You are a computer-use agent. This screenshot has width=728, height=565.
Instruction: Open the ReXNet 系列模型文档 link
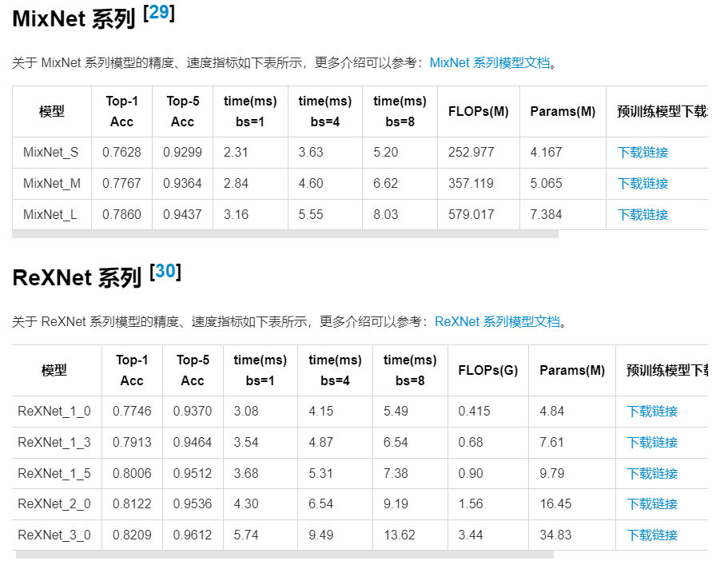(497, 321)
